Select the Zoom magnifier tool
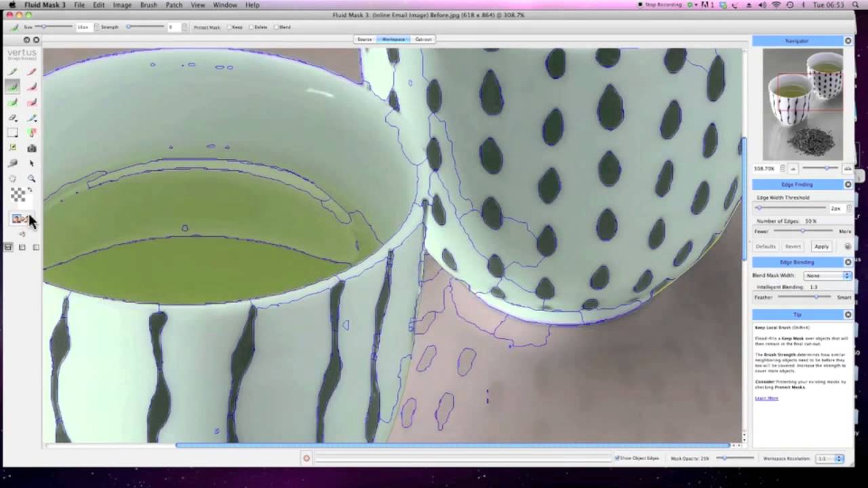The image size is (868, 488). 31,179
